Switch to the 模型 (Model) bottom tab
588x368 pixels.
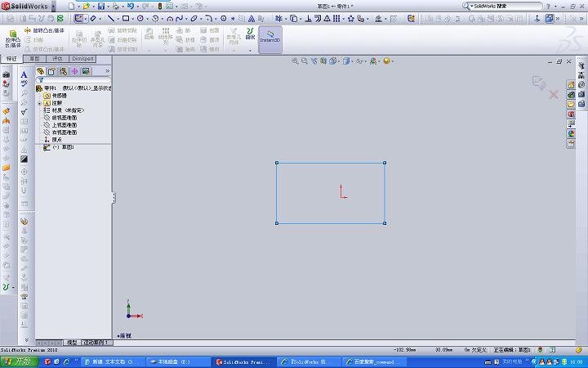pos(72,343)
